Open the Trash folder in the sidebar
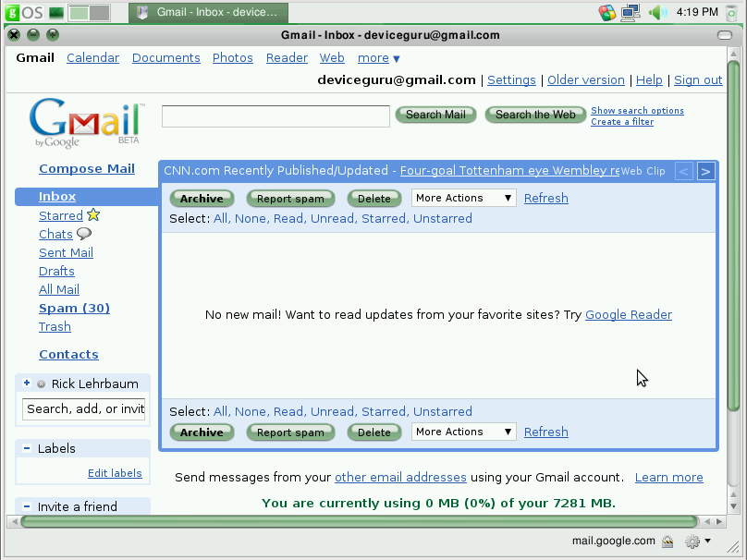The height and width of the screenshot is (560, 747). [x=55, y=327]
